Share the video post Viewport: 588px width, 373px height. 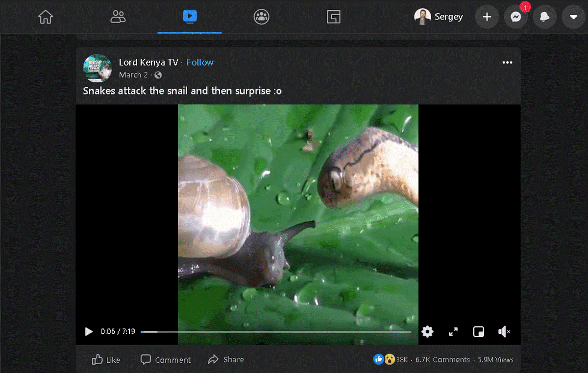coord(226,360)
